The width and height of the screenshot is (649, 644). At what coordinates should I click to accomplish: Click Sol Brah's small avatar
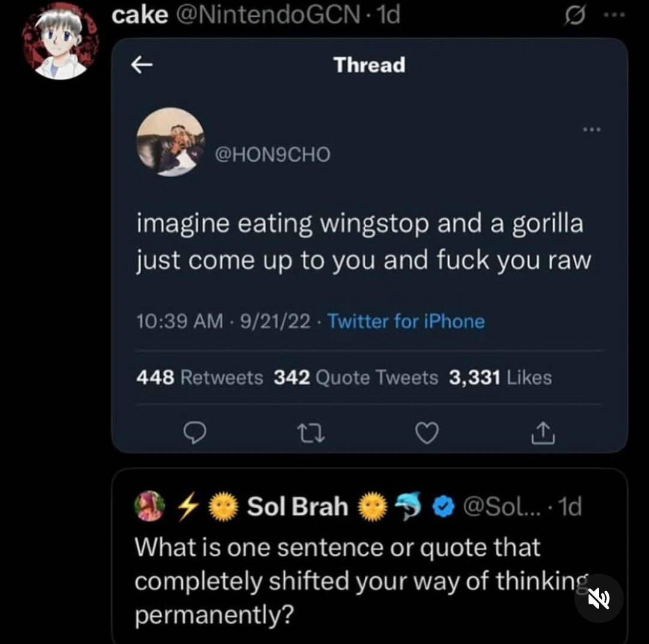pyautogui.click(x=150, y=506)
